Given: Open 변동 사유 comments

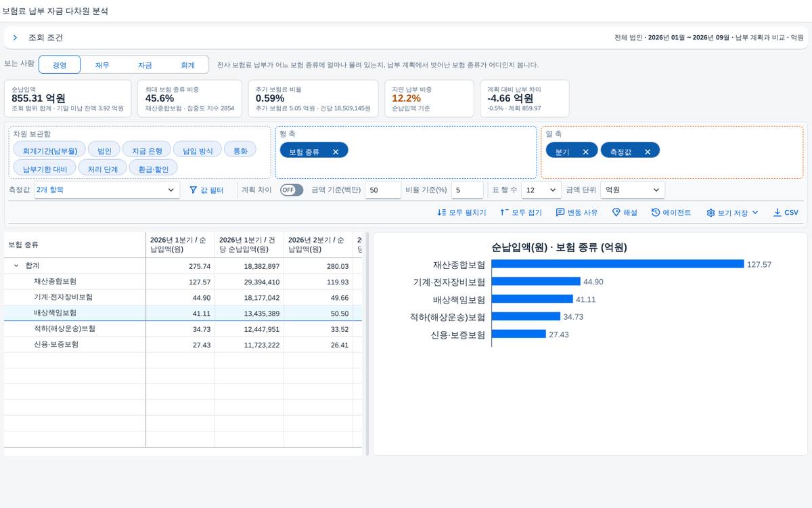Looking at the screenshot, I should click(577, 213).
